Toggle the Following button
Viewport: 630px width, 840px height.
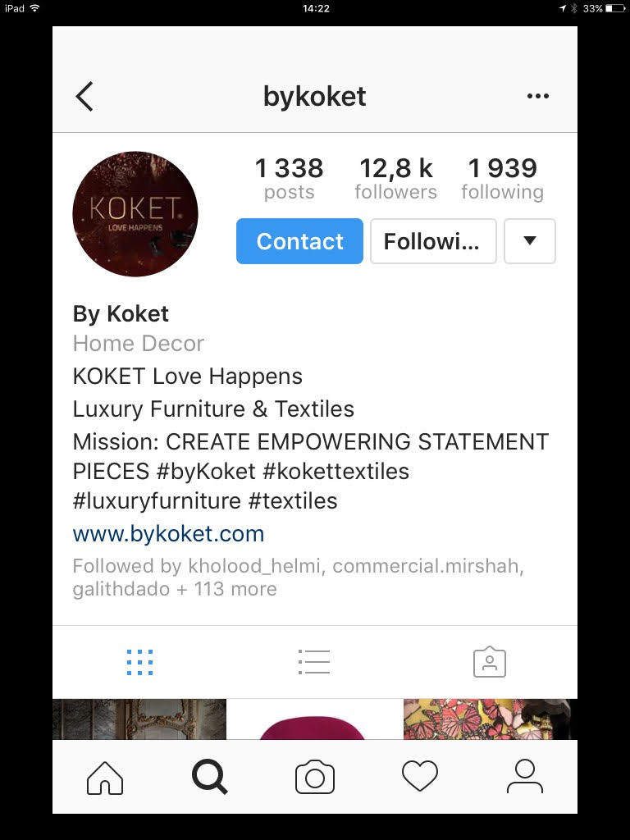pos(433,241)
